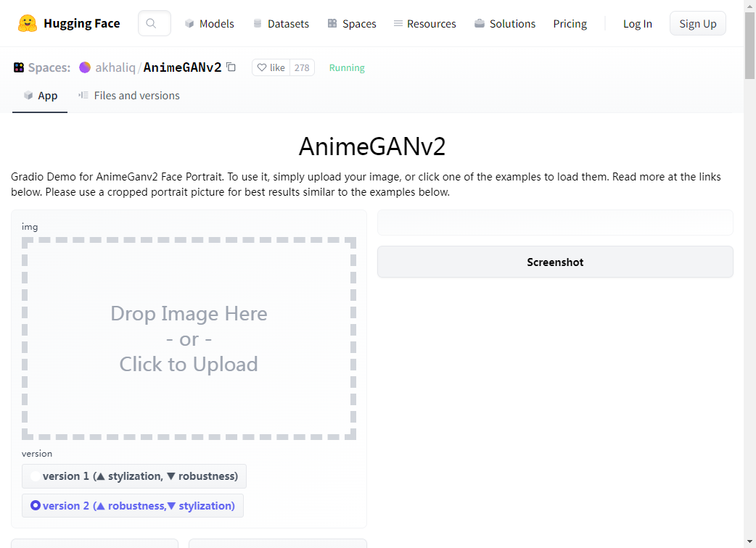Click the Spaces grid icon in navbar
This screenshot has width=756, height=548.
332,23
